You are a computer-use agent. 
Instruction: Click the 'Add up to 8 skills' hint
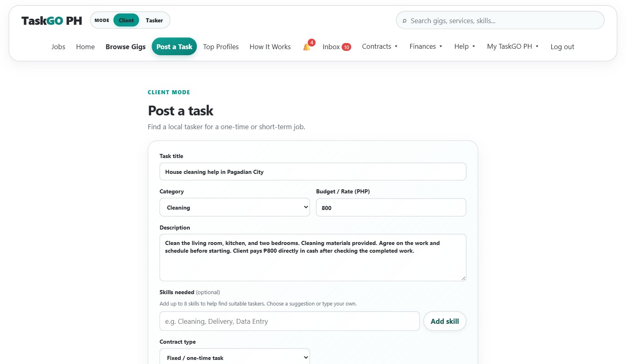[x=258, y=303]
